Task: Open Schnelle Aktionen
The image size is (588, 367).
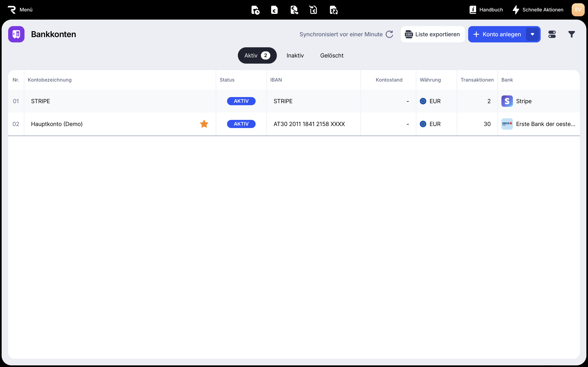Action: (x=538, y=10)
